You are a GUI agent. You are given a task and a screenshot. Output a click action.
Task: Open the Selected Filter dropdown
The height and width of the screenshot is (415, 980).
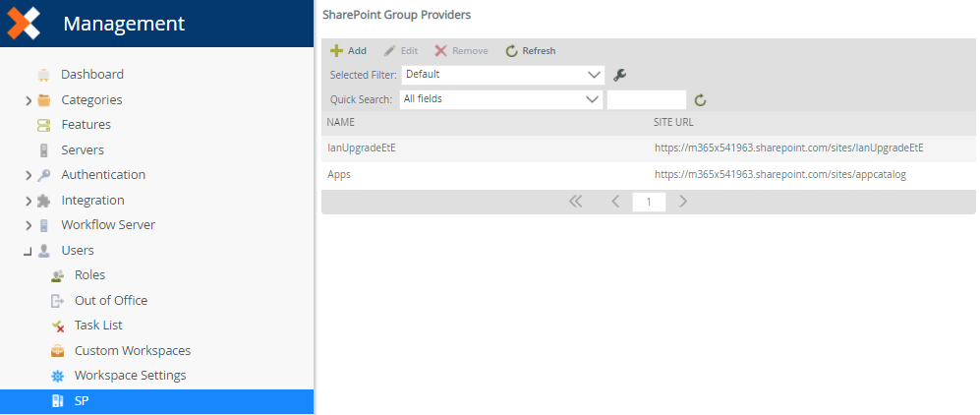click(502, 75)
